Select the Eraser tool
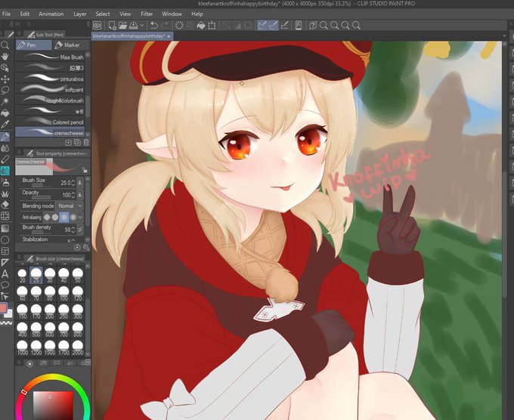Image resolution: width=514 pixels, height=420 pixels. [x=5, y=205]
